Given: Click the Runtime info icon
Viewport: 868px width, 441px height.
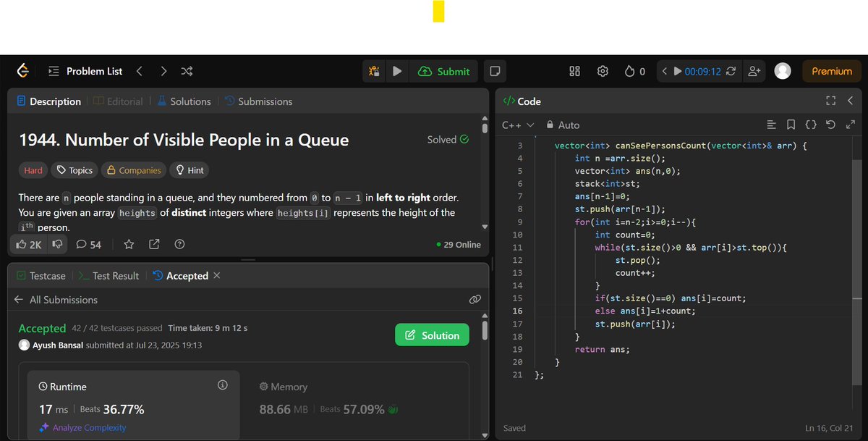Looking at the screenshot, I should pos(223,385).
